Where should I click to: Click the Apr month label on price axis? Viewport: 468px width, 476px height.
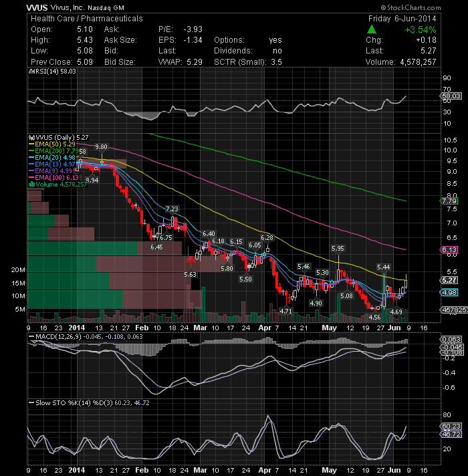click(x=265, y=328)
